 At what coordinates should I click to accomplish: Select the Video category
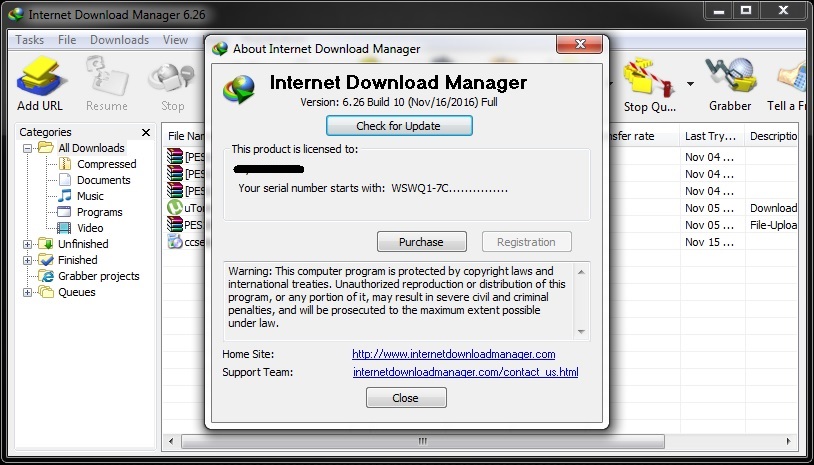click(x=90, y=228)
